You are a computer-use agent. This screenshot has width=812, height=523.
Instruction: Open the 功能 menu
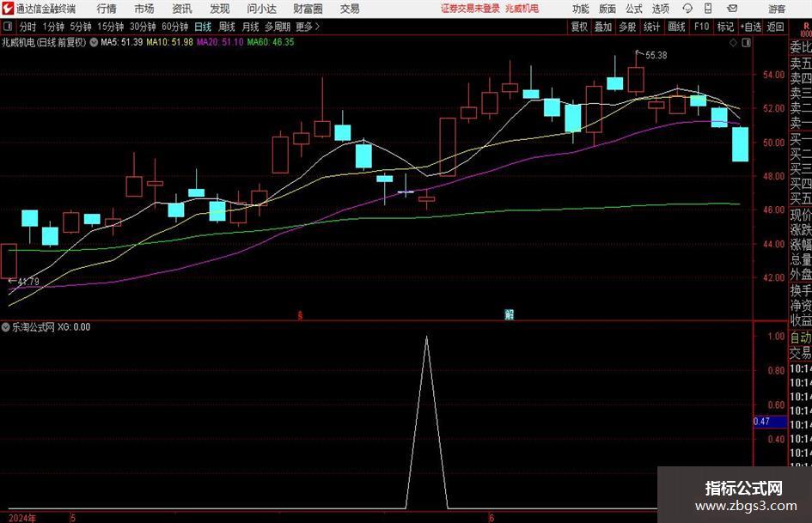click(581, 9)
